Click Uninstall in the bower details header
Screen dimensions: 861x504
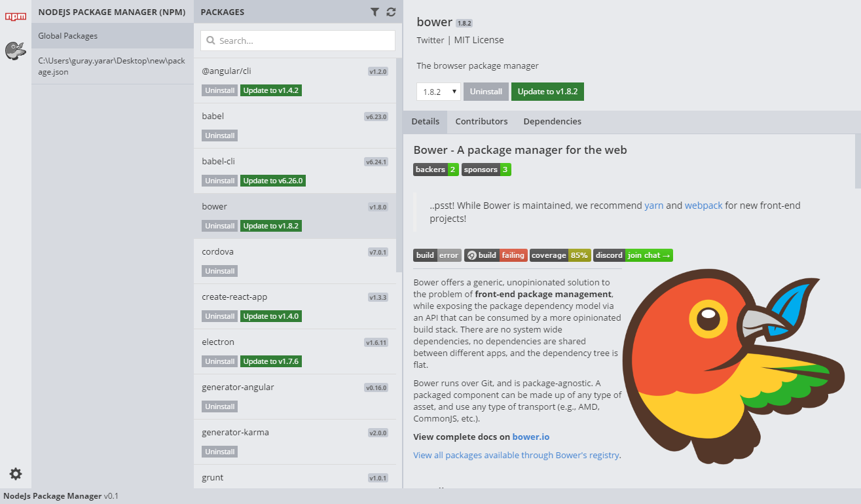pos(486,92)
